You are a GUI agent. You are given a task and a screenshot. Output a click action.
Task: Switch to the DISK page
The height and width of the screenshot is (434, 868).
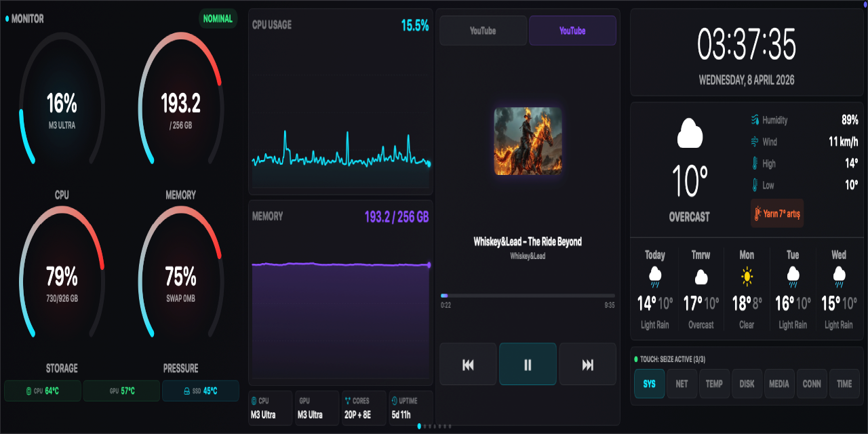tap(747, 383)
